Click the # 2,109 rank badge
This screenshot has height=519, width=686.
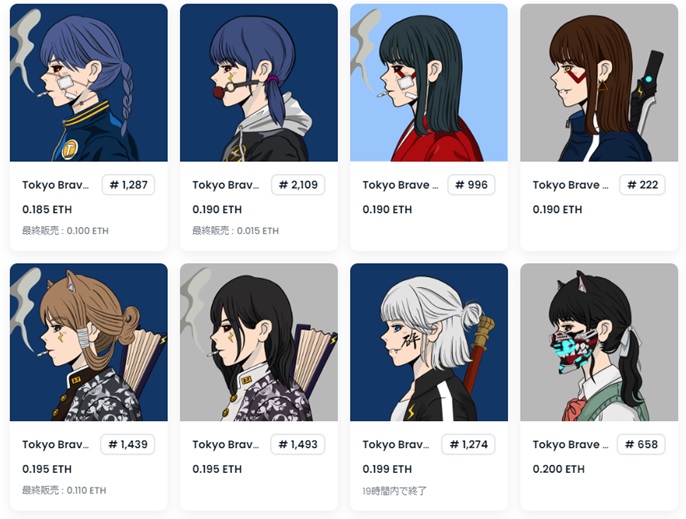pos(298,185)
